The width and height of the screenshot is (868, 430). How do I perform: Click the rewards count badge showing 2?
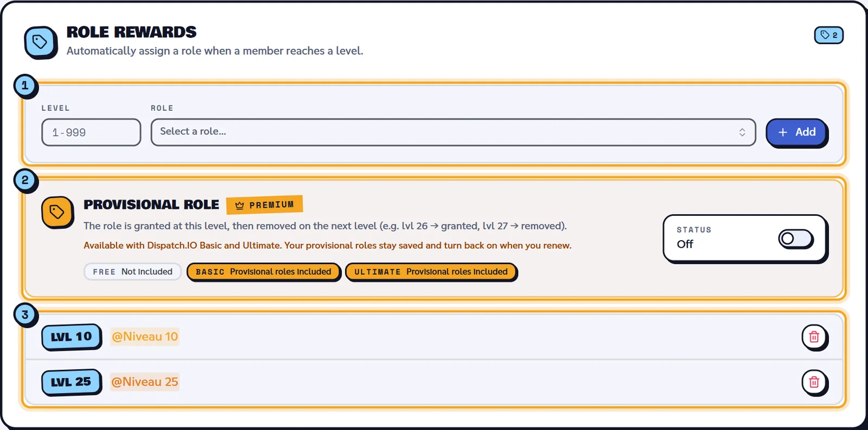pos(828,35)
